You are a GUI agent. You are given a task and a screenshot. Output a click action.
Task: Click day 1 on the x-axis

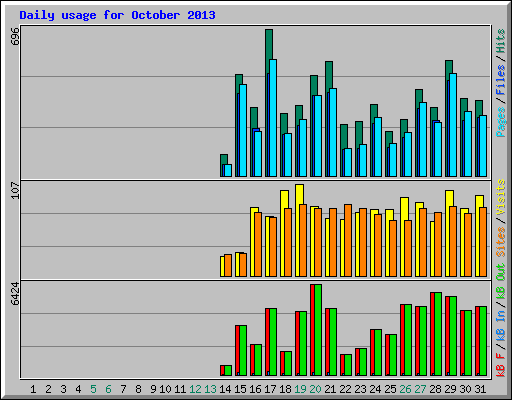point(33,389)
